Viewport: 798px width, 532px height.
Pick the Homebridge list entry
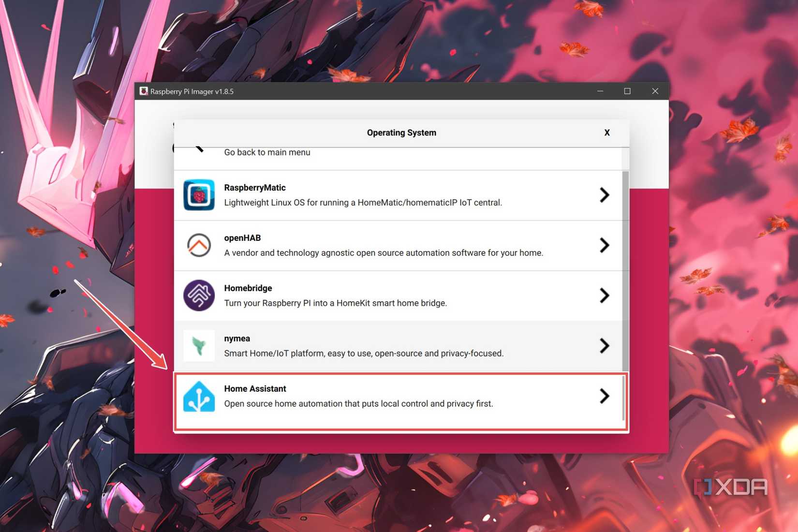point(398,296)
